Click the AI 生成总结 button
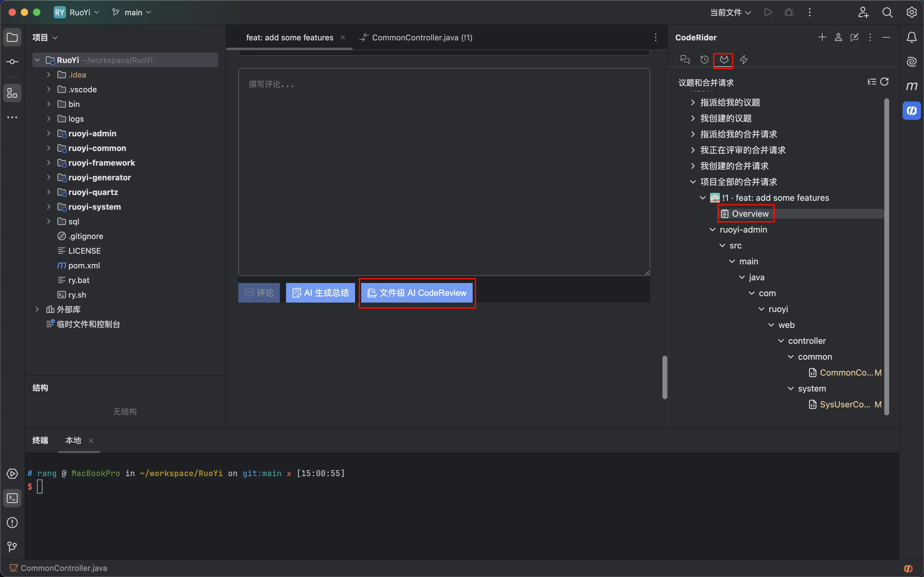The image size is (924, 577). 320,293
